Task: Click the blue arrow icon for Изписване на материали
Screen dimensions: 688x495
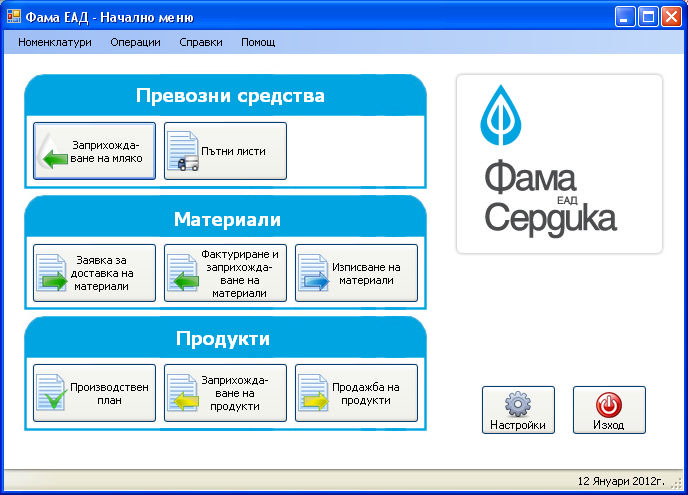Action: (x=314, y=273)
